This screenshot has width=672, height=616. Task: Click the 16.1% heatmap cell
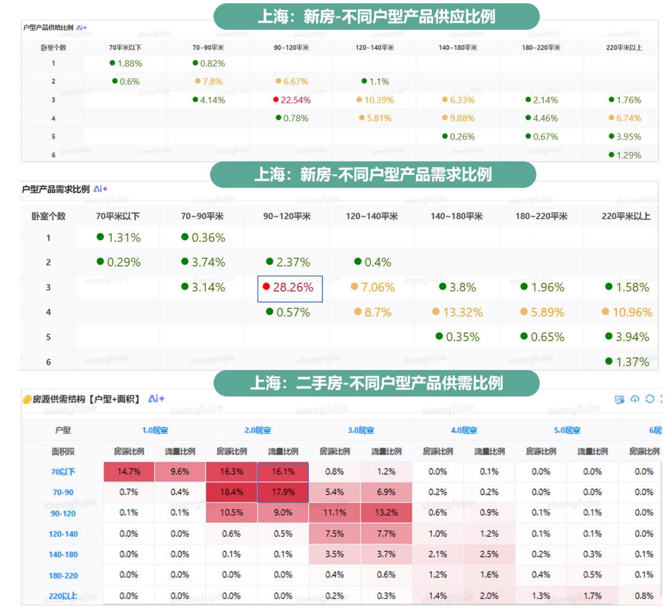coord(283,472)
